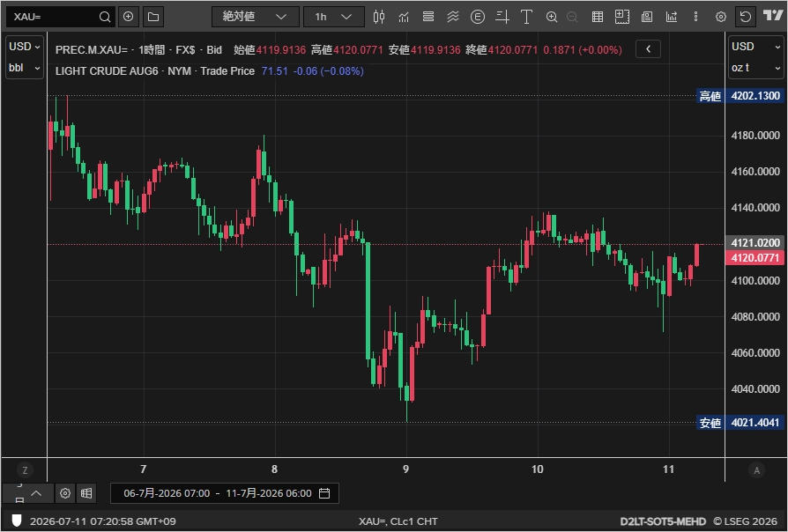This screenshot has height=532, width=788.
Task: Click the TradingView logo icon
Action: pos(773,16)
